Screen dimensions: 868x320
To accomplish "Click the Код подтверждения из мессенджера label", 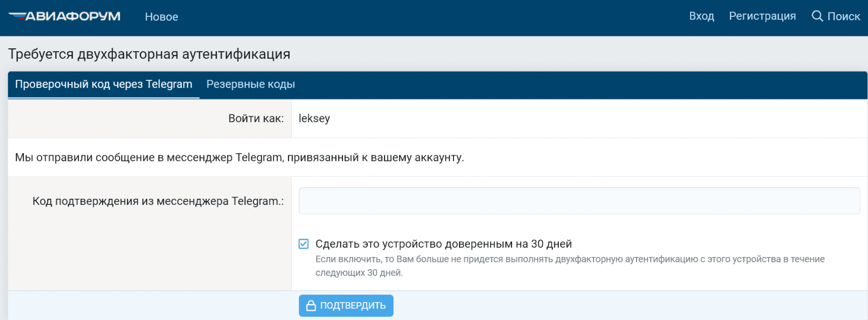I will (158, 201).
